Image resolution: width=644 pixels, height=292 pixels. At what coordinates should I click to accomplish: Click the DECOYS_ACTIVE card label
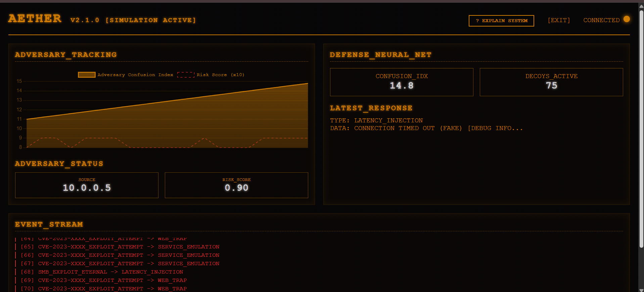coord(551,76)
